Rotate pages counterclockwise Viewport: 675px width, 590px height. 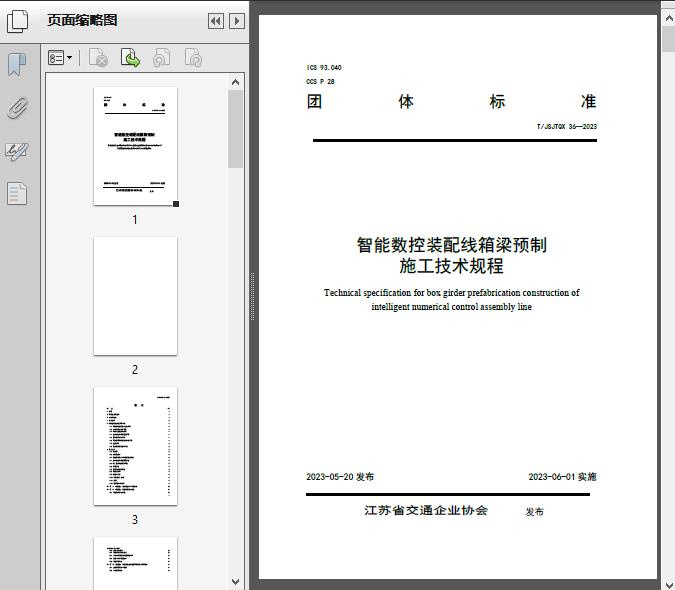click(161, 59)
